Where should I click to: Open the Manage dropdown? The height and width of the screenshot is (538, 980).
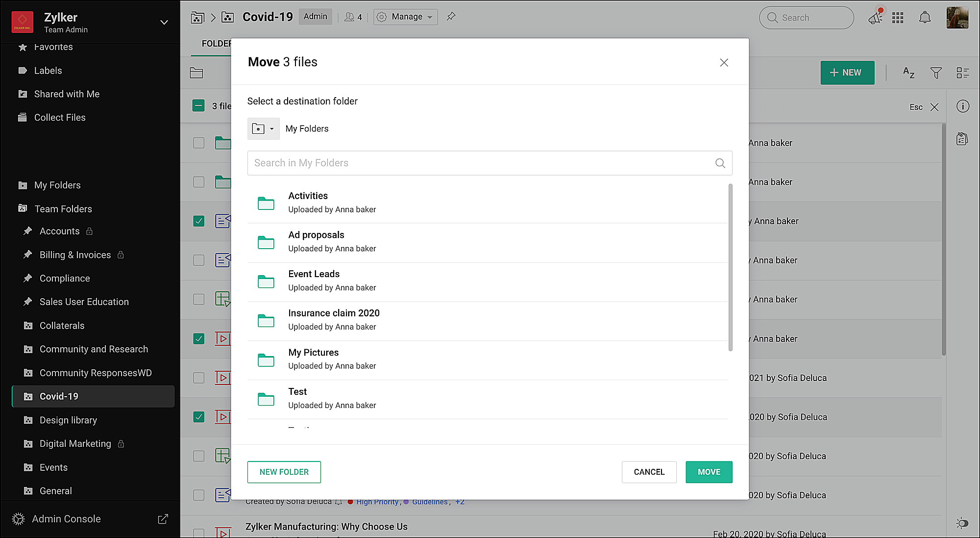click(x=406, y=17)
